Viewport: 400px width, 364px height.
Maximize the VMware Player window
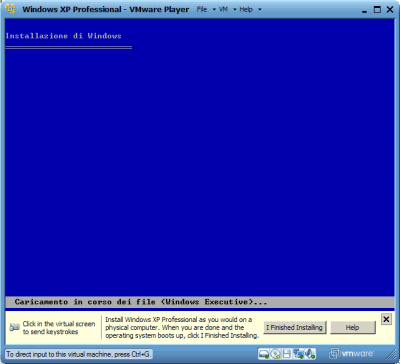[x=377, y=9]
